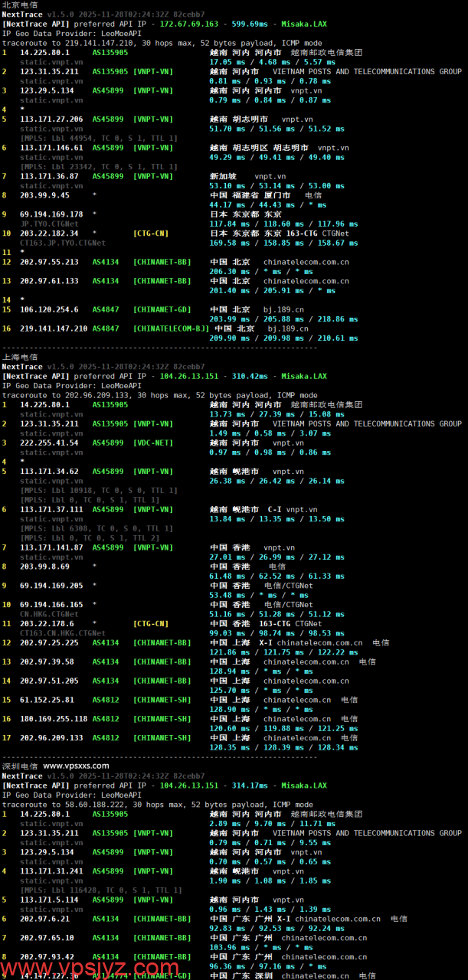Select hop IP 203.22.182.34
The width and height of the screenshot is (468, 980).
tap(49, 234)
